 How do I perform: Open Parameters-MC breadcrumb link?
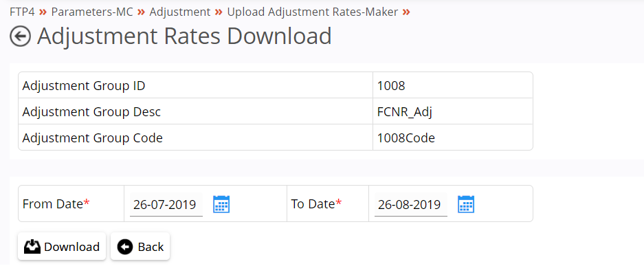(92, 12)
